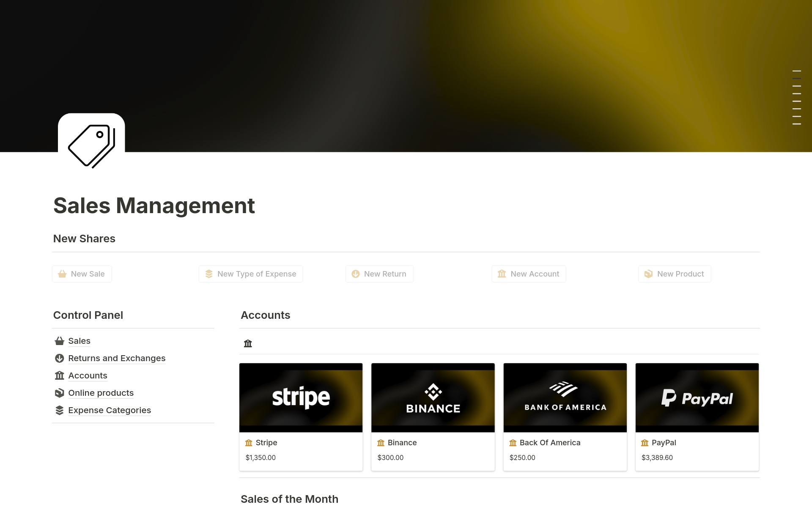Select the New Sale button
The height and width of the screenshot is (507, 812).
point(82,274)
